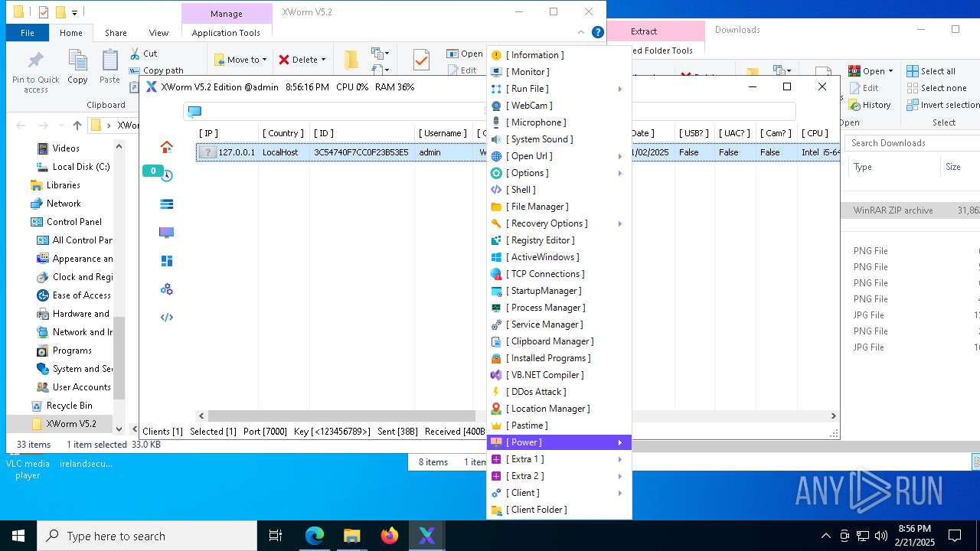Open StartupManager from context menu
The width and height of the screenshot is (980, 551).
[x=559, y=291]
